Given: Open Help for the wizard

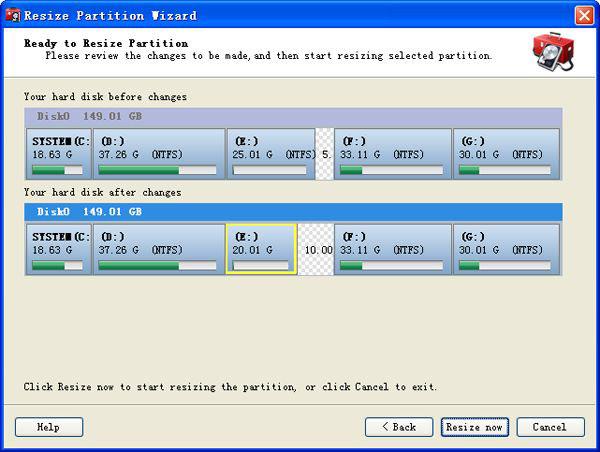Looking at the screenshot, I should tap(49, 427).
